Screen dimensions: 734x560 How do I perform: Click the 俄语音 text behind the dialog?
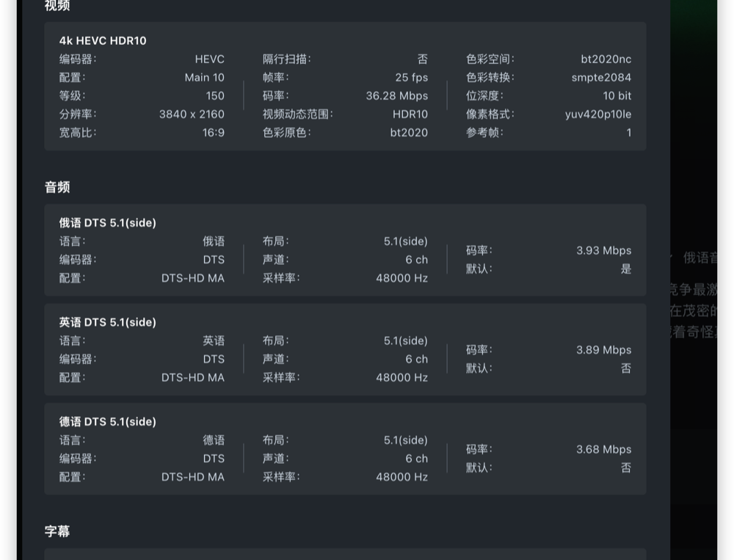(700, 258)
